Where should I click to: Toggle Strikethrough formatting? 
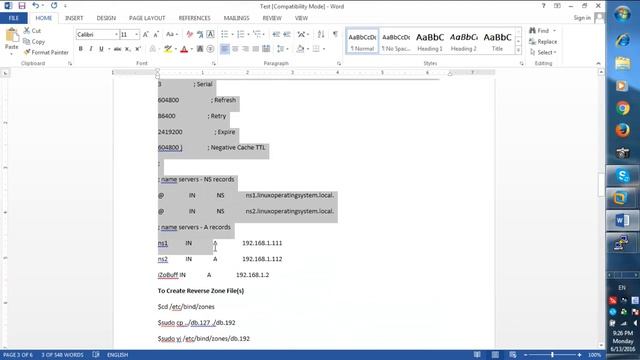click(118, 49)
